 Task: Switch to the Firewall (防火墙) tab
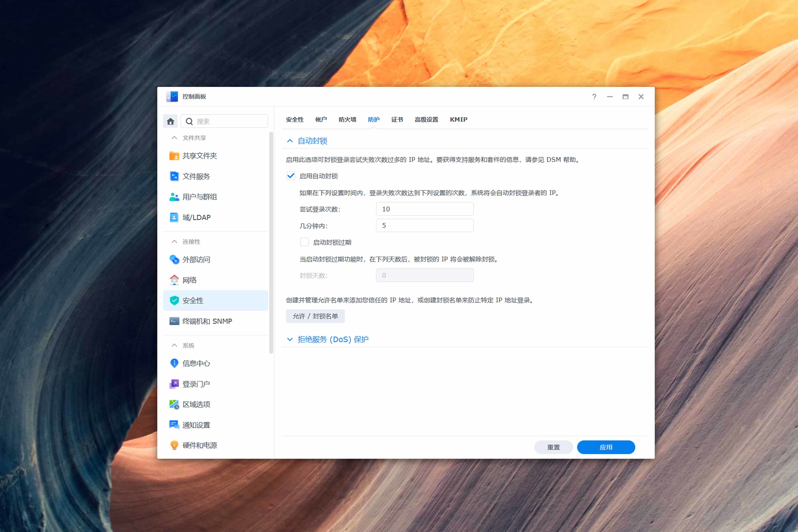pos(347,119)
